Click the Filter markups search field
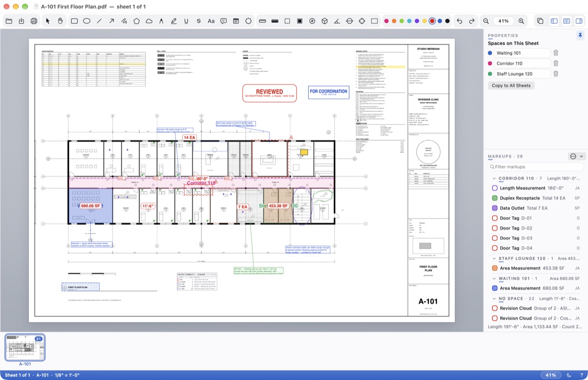The height and width of the screenshot is (380, 588). [x=536, y=167]
